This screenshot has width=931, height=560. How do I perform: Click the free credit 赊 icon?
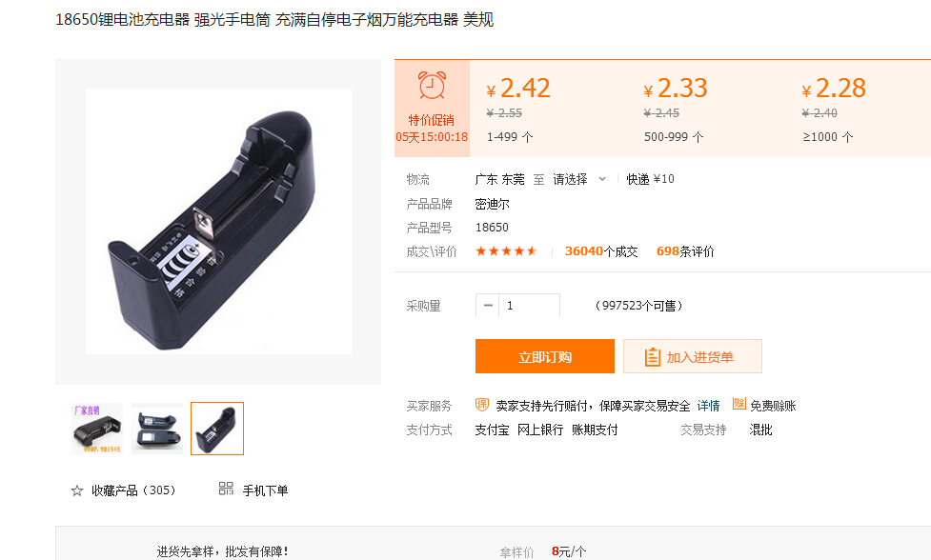click(739, 404)
